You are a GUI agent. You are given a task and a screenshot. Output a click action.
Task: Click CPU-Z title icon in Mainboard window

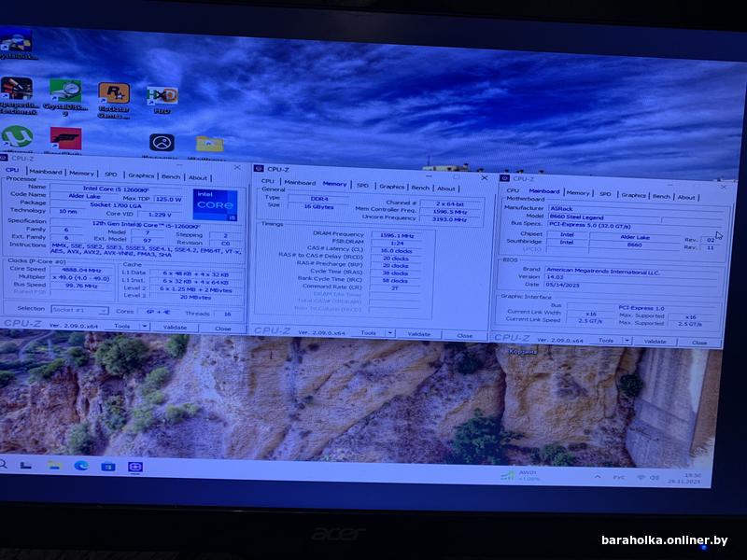pyautogui.click(x=504, y=178)
